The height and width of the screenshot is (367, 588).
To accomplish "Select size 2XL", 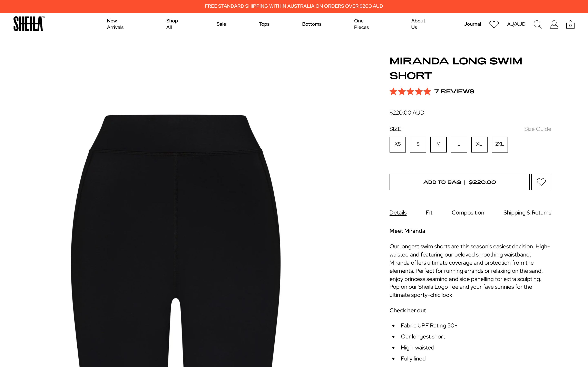I will click(x=500, y=144).
